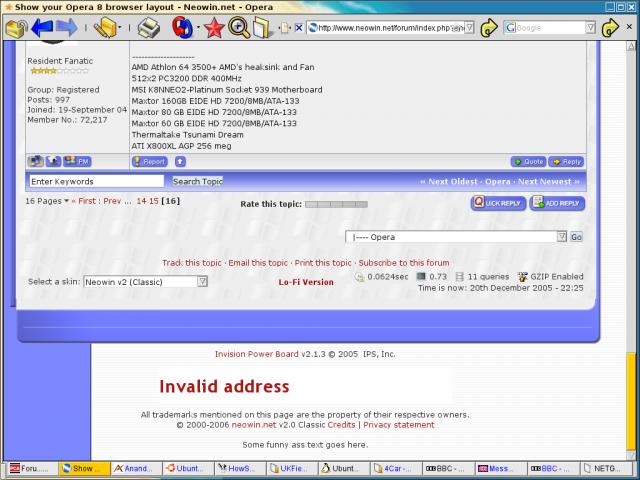Viewport: 640px width, 480px height.
Task: Click Email this topic link
Action: click(x=258, y=263)
